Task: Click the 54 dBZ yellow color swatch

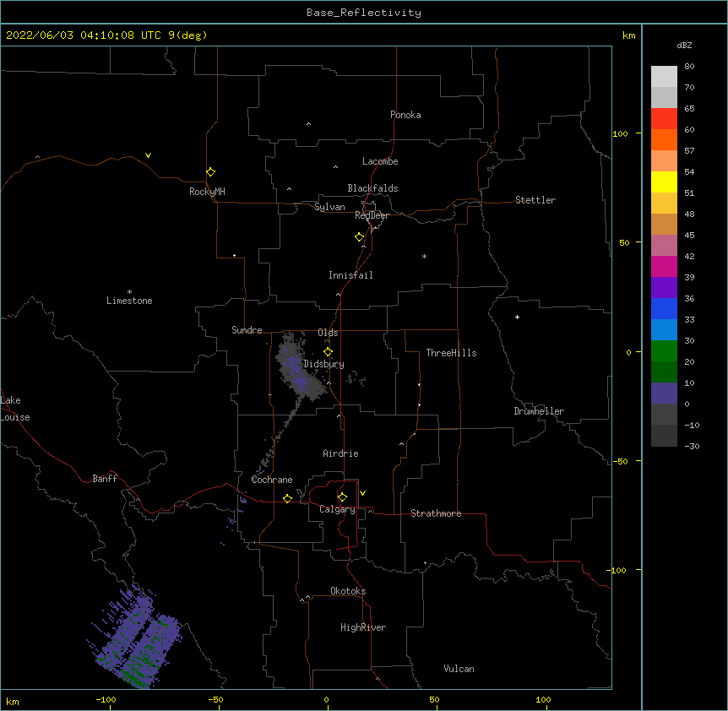Action: point(664,182)
